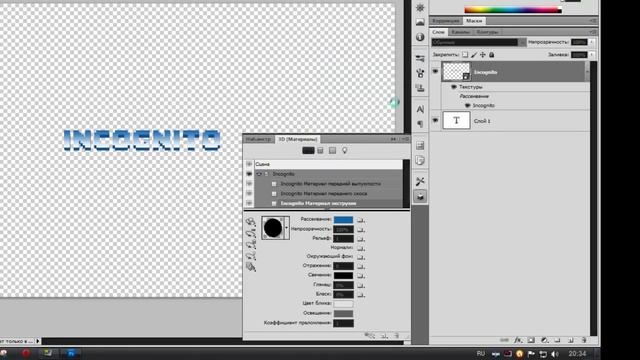This screenshot has width=640, height=360.
Task: Collapse the 3D panel with double arrows
Action: pyautogui.click(x=393, y=139)
